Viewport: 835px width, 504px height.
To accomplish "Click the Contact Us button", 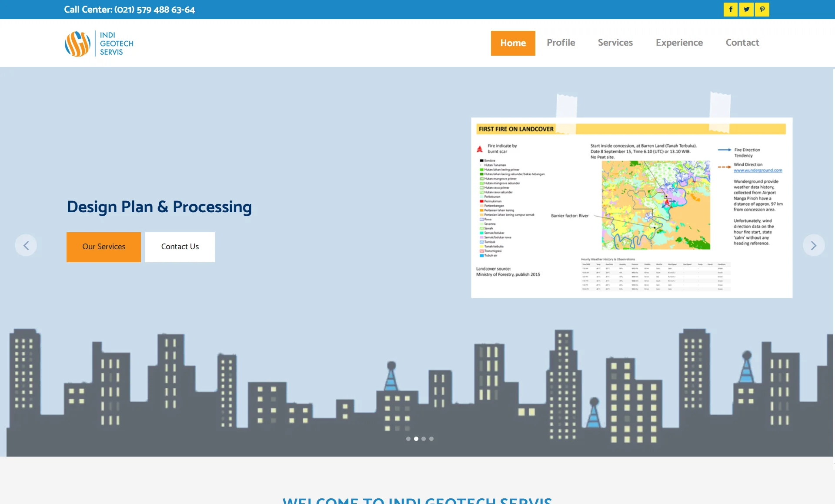I will click(180, 247).
